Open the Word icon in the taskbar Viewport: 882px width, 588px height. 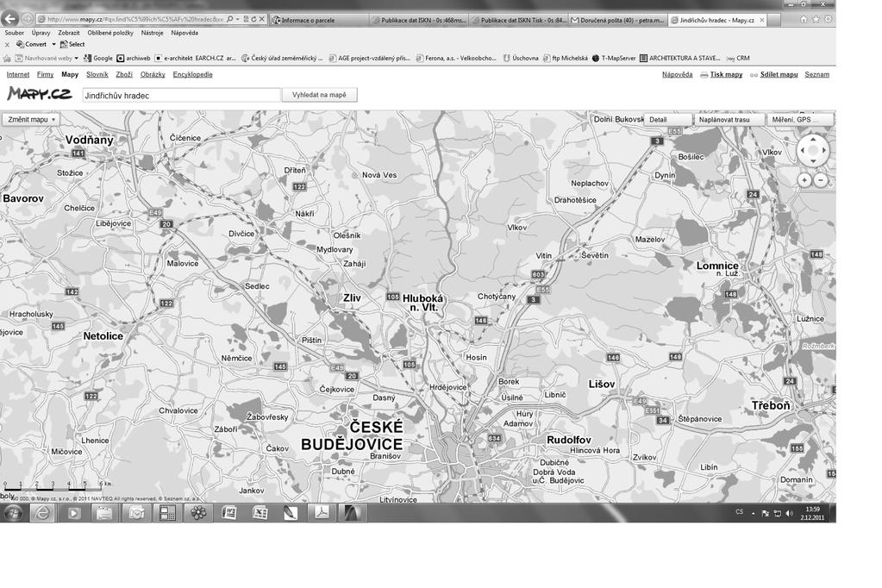tap(229, 513)
